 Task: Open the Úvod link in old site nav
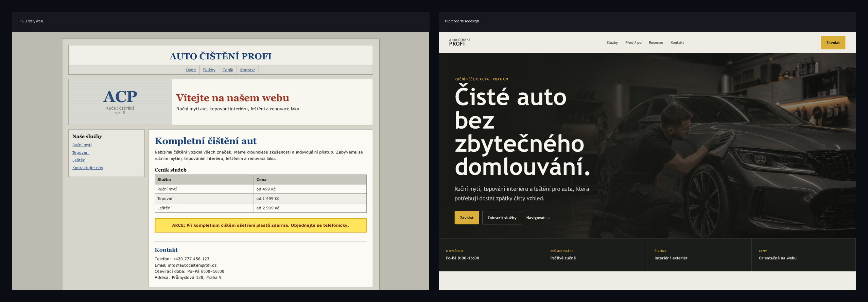(x=191, y=70)
